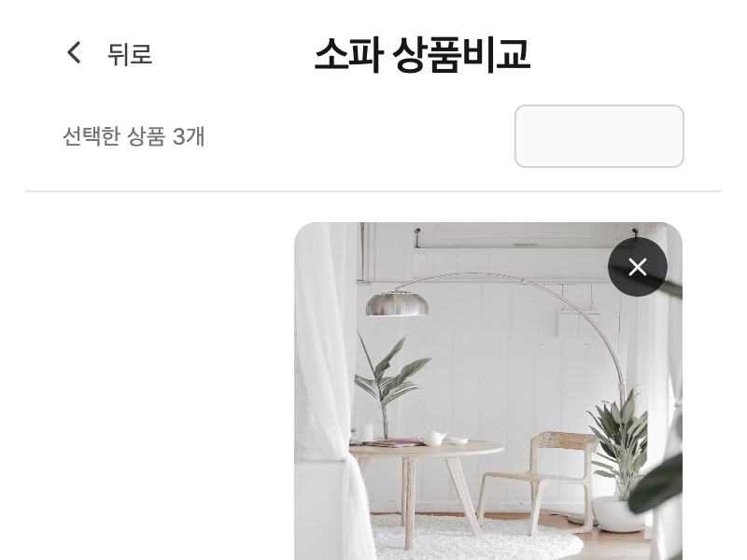747x560 pixels.
Task: Dismiss compared item via dark circular X
Action: pos(638,267)
